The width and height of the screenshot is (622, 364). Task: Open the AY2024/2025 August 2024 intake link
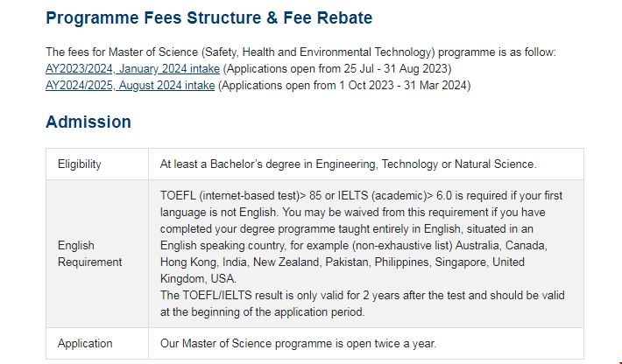[x=130, y=85]
